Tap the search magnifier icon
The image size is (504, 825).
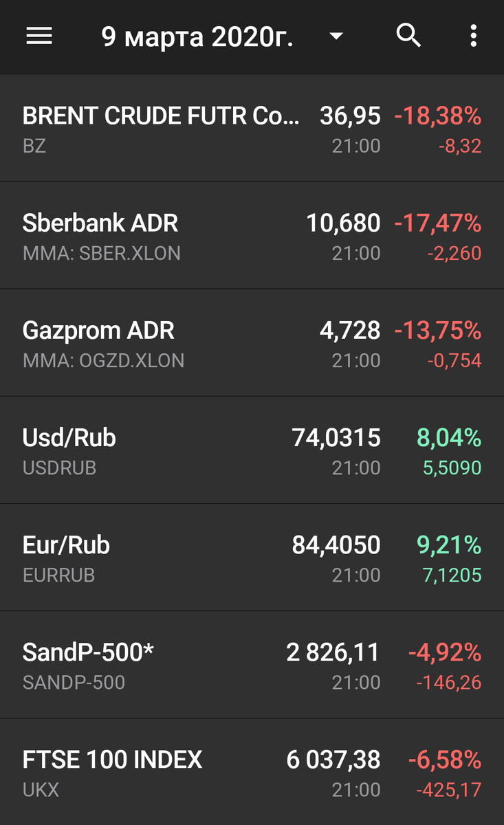[408, 36]
